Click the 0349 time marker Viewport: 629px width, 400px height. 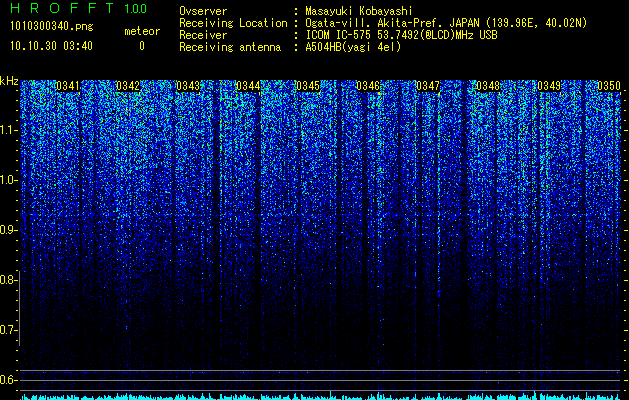pos(549,86)
